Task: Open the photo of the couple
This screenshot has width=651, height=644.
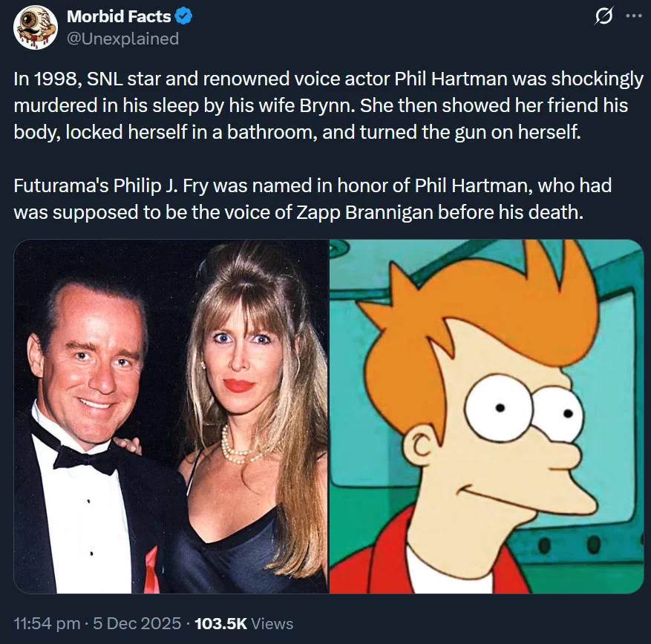Action: pos(171,415)
